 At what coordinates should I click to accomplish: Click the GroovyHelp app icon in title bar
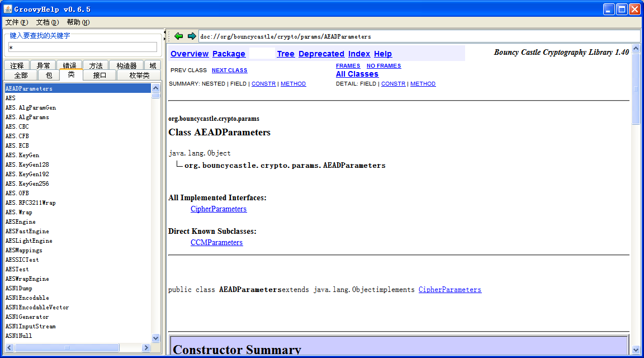click(x=8, y=8)
